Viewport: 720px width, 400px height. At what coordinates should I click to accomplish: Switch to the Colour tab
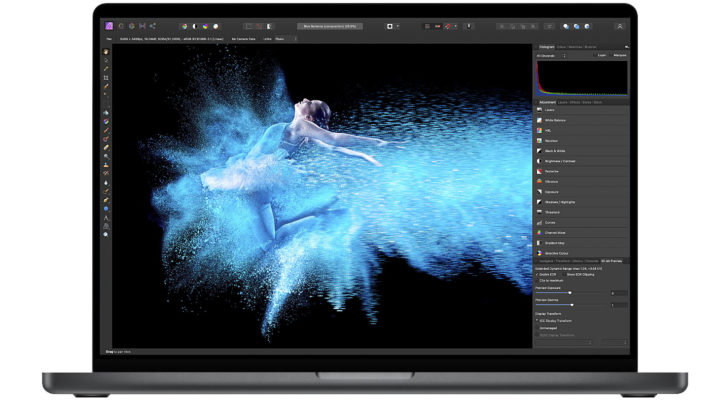point(562,47)
